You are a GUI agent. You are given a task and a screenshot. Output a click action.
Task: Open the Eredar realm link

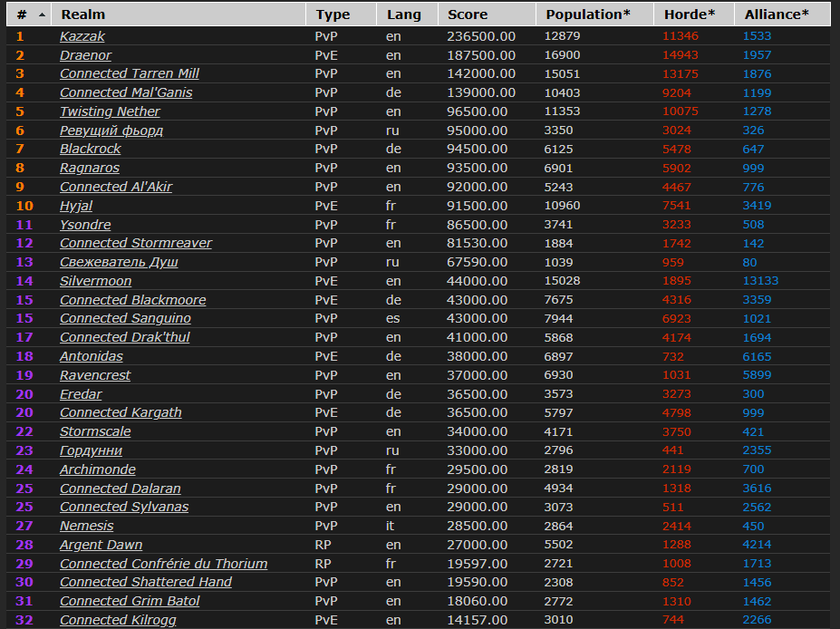[81, 394]
